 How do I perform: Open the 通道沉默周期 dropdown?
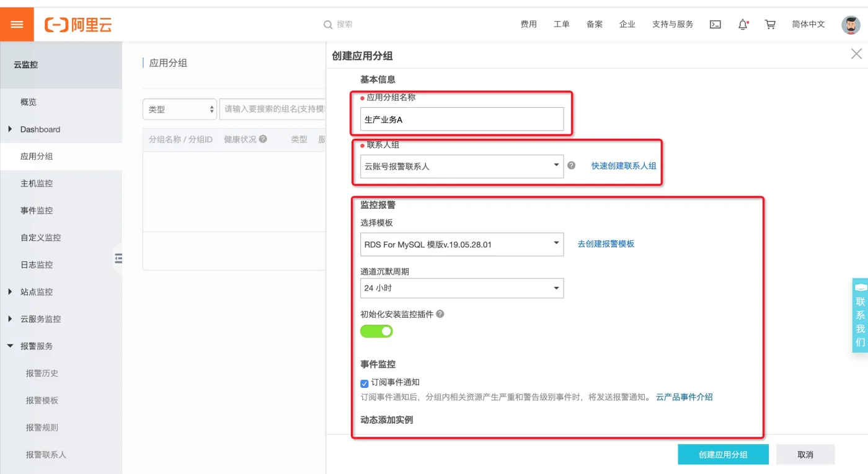click(x=462, y=288)
